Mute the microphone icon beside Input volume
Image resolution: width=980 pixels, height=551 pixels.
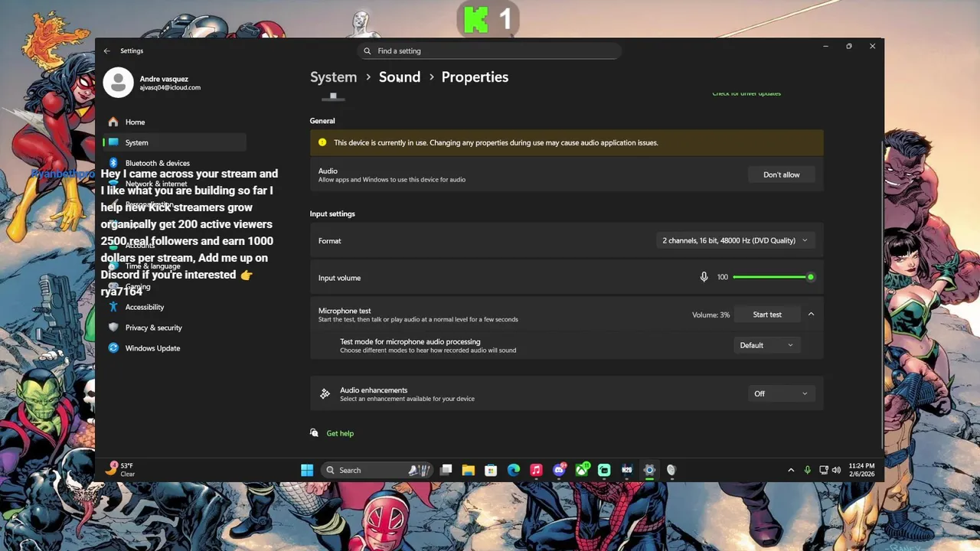pyautogui.click(x=704, y=277)
